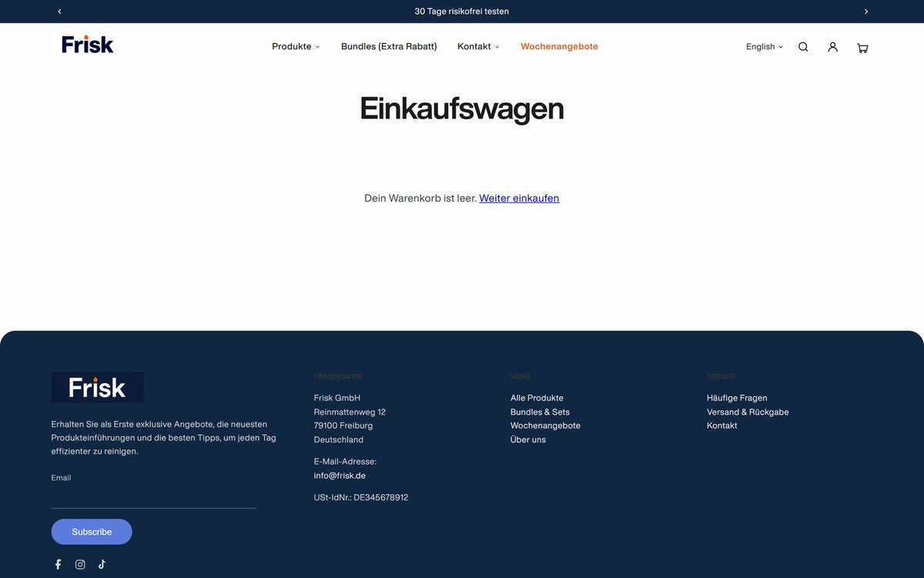924x578 pixels.
Task: Visit the Instagram profile icon
Action: coord(80,564)
